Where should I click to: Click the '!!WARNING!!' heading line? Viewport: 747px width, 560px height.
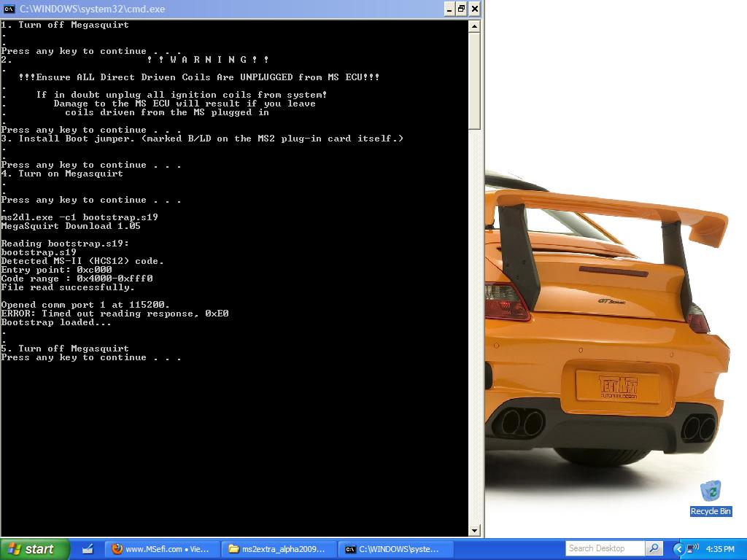click(208, 60)
